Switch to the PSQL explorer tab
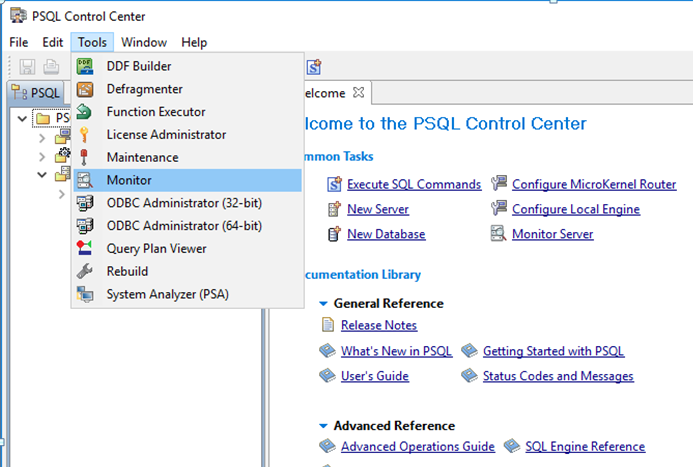The height and width of the screenshot is (467, 693). point(37,93)
